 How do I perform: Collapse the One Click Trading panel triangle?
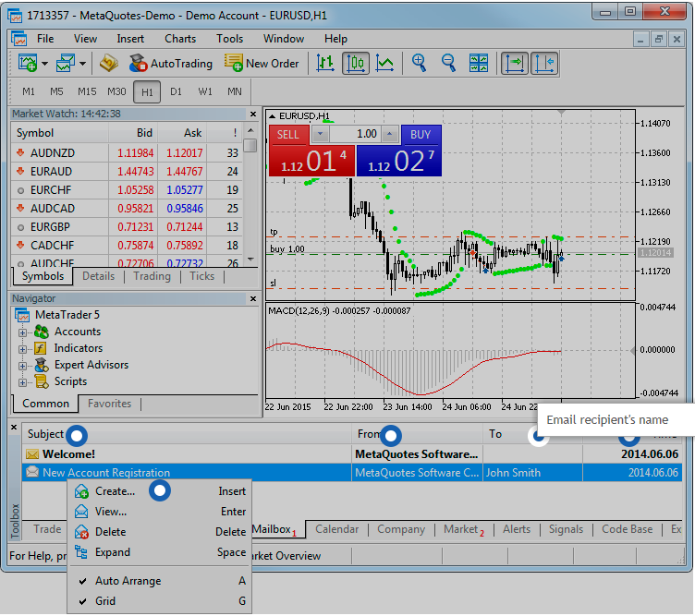272,116
